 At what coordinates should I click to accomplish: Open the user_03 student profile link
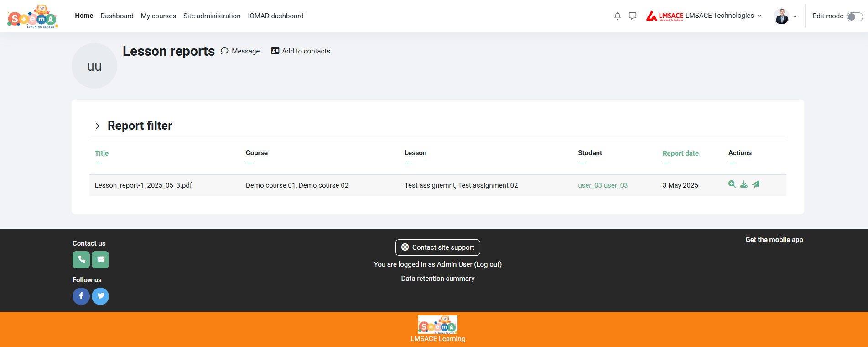click(x=603, y=185)
